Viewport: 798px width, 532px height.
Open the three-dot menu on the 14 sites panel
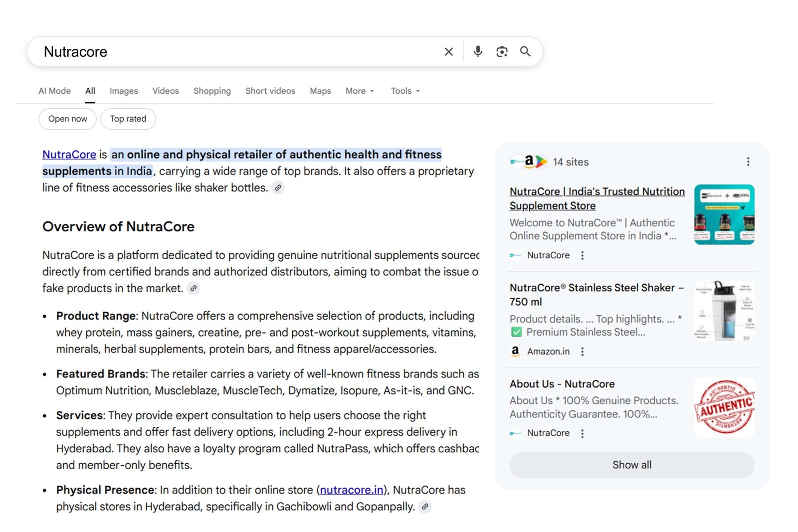[x=748, y=162]
